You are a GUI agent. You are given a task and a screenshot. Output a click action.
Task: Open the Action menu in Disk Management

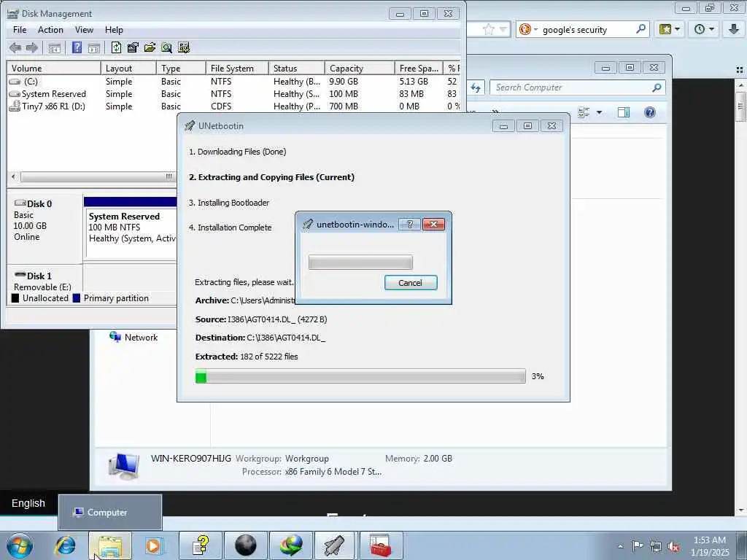50,29
